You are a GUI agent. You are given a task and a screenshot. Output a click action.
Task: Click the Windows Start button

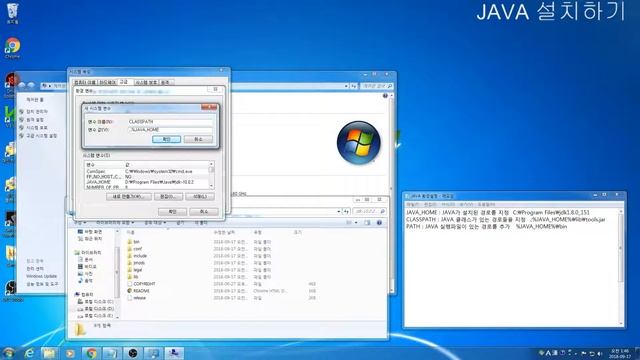point(9,353)
